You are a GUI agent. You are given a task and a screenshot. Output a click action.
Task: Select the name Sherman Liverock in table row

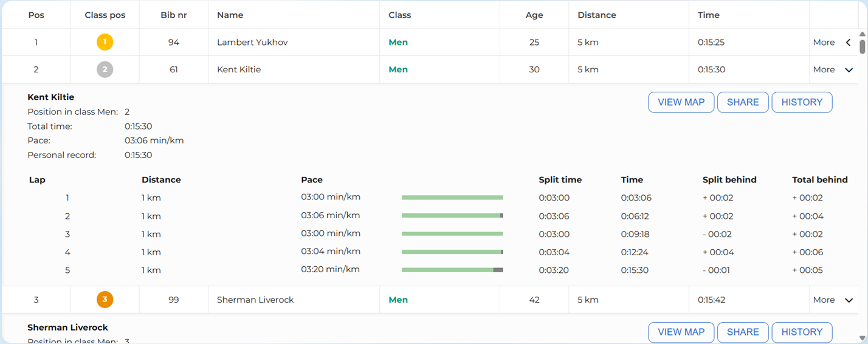pyautogui.click(x=255, y=300)
